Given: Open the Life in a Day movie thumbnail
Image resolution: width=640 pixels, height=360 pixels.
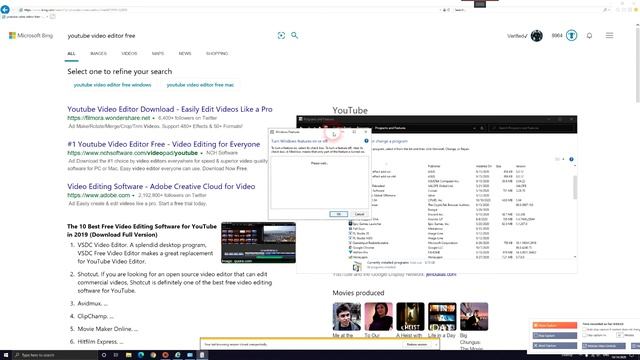Looking at the screenshot, I should point(442,316).
